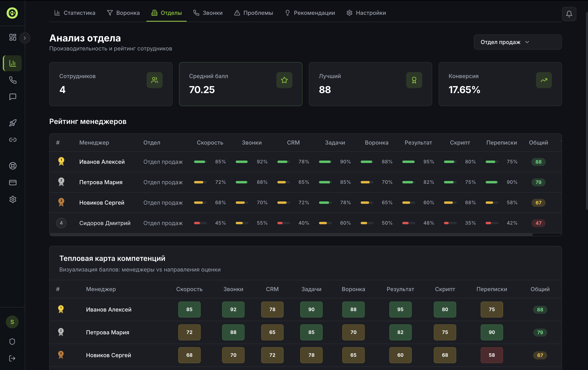Open the chat messages sidebar icon
Viewport: 588px width, 370px height.
13,97
